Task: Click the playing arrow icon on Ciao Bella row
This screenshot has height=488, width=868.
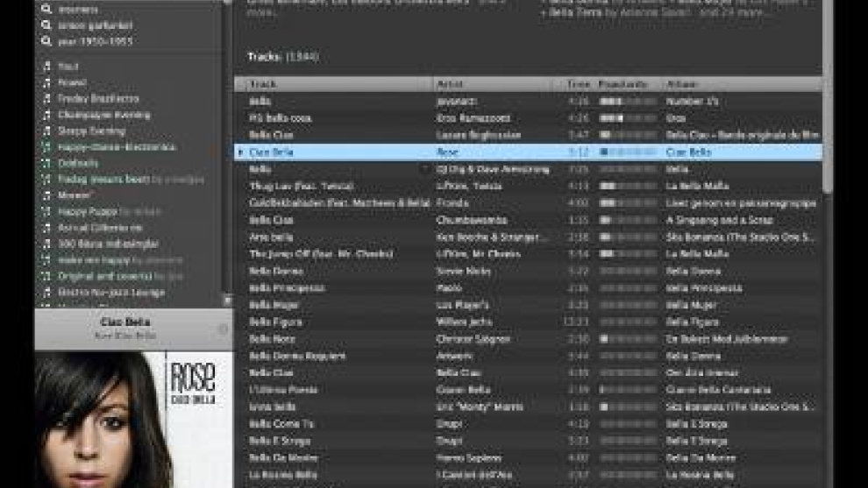Action: pyautogui.click(x=241, y=152)
